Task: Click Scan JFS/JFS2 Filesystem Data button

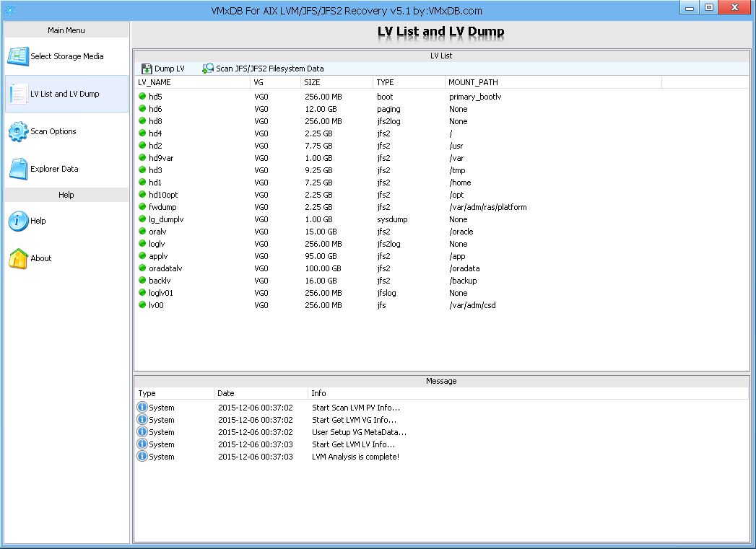Action: pyautogui.click(x=264, y=69)
